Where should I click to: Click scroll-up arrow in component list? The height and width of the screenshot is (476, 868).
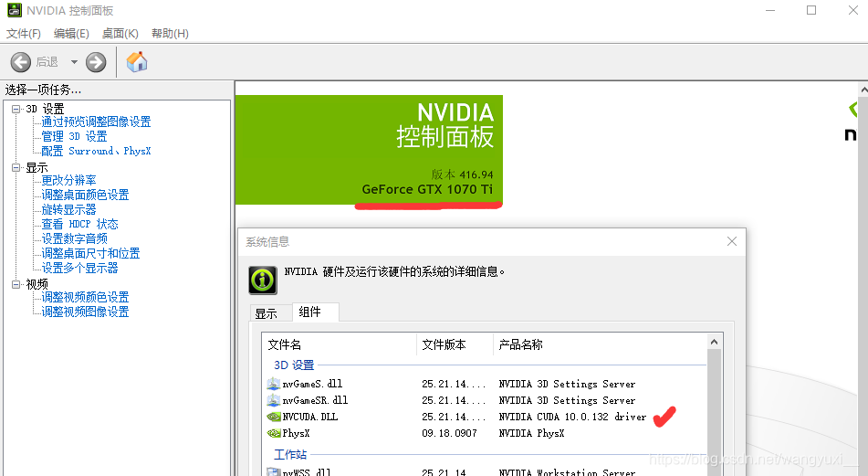tap(714, 342)
